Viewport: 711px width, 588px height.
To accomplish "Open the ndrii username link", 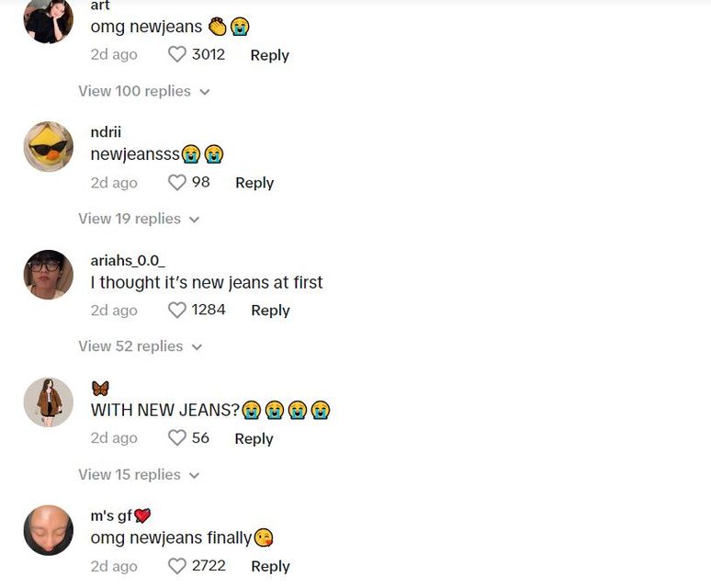I will click(x=106, y=132).
